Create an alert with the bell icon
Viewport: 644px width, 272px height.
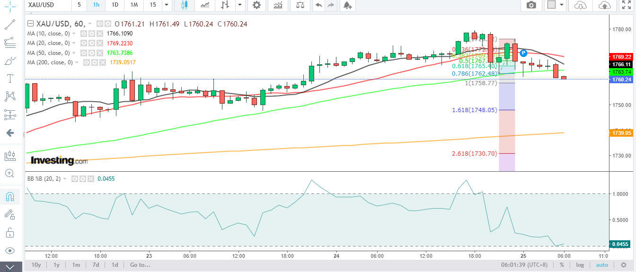pyautogui.click(x=348, y=5)
